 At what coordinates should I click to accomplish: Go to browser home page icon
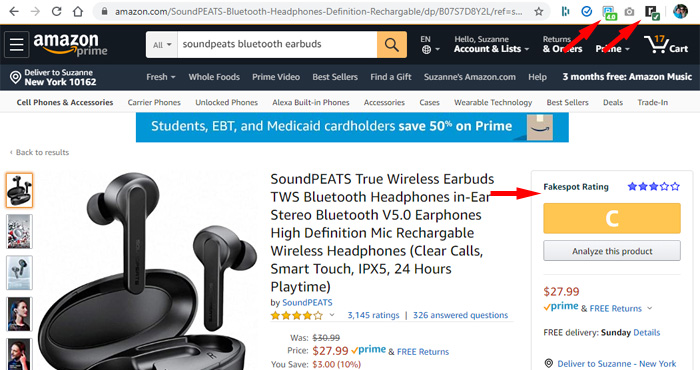click(x=78, y=11)
